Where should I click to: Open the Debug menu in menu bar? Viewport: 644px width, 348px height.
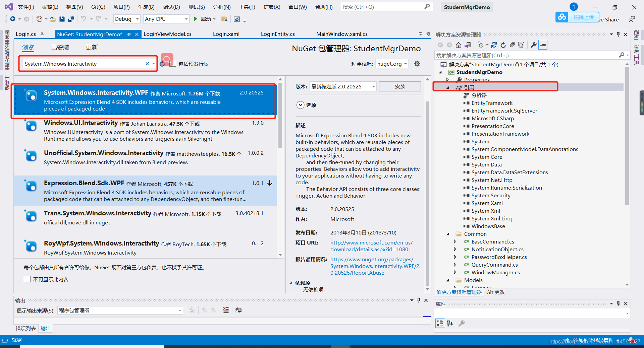tap(171, 7)
